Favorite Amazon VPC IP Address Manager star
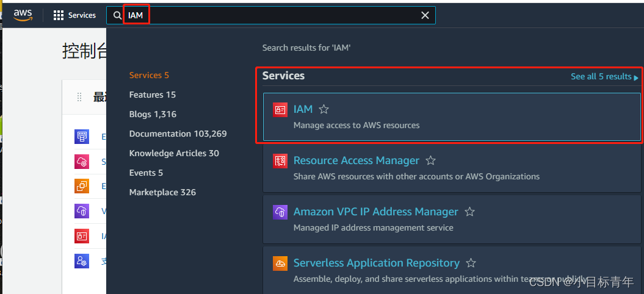Image resolution: width=644 pixels, height=294 pixels. point(469,212)
